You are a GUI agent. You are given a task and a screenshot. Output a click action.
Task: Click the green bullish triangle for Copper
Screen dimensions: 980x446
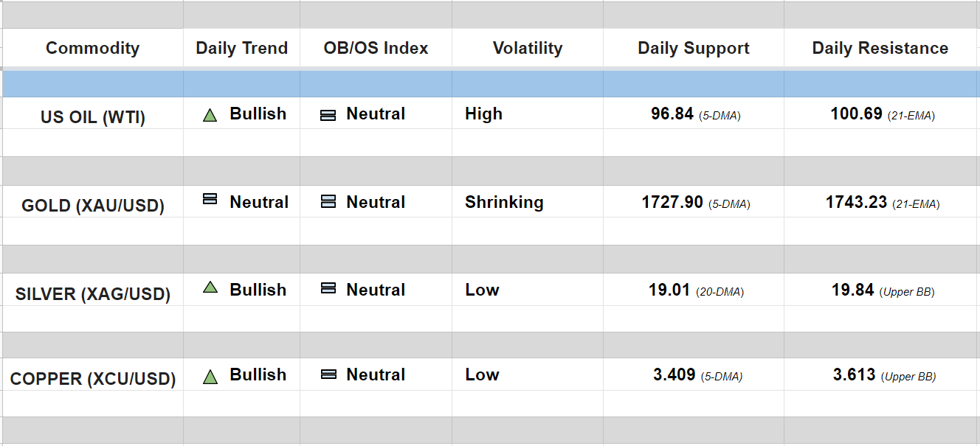click(210, 377)
